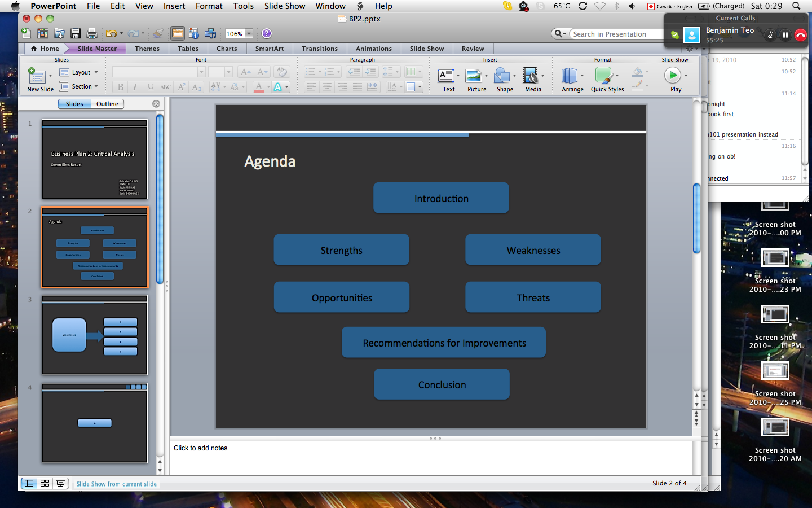Image resolution: width=812 pixels, height=508 pixels.
Task: Open the zoom percentage dropdown
Action: 249,34
